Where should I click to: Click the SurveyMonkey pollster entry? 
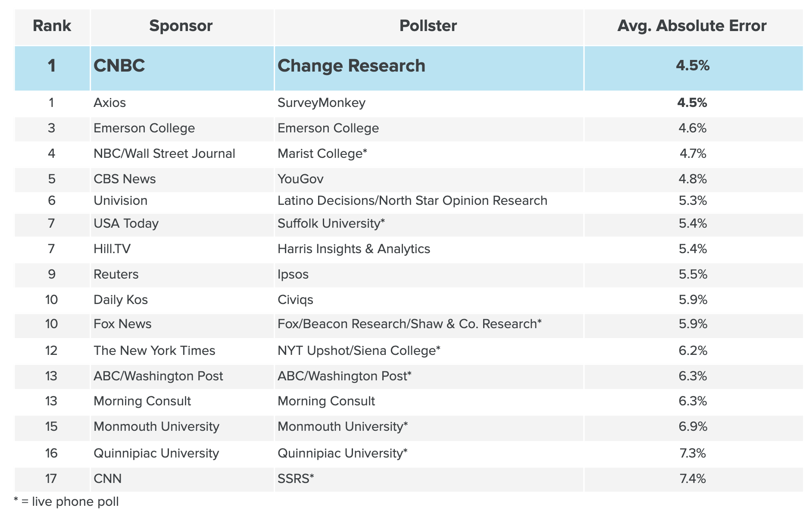322,103
